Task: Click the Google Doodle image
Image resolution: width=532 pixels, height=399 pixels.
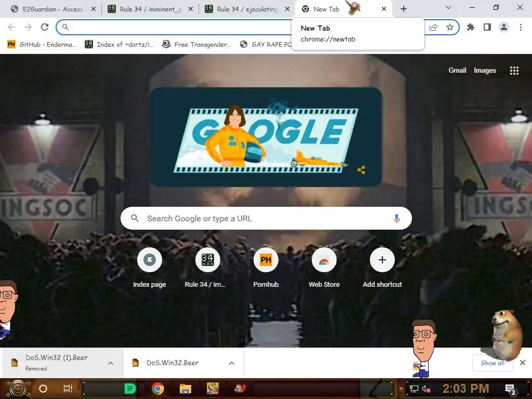Action: tap(266, 137)
